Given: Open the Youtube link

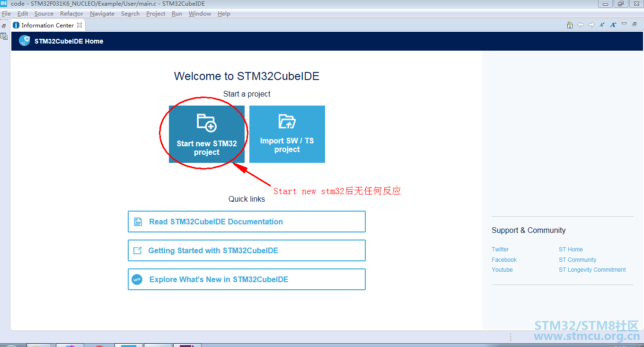Looking at the screenshot, I should click(502, 270).
